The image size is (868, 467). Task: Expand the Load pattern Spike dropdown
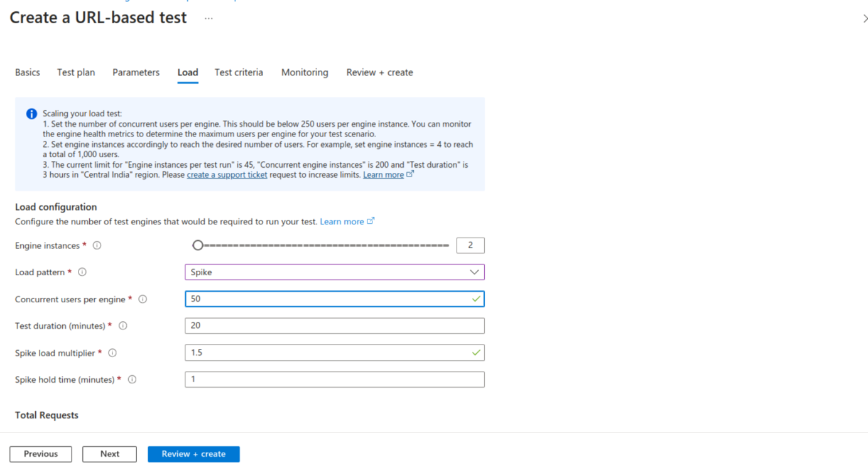[335, 272]
